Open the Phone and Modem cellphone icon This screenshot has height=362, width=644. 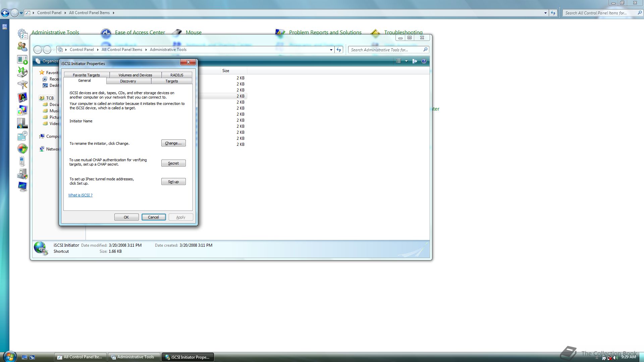(22, 161)
